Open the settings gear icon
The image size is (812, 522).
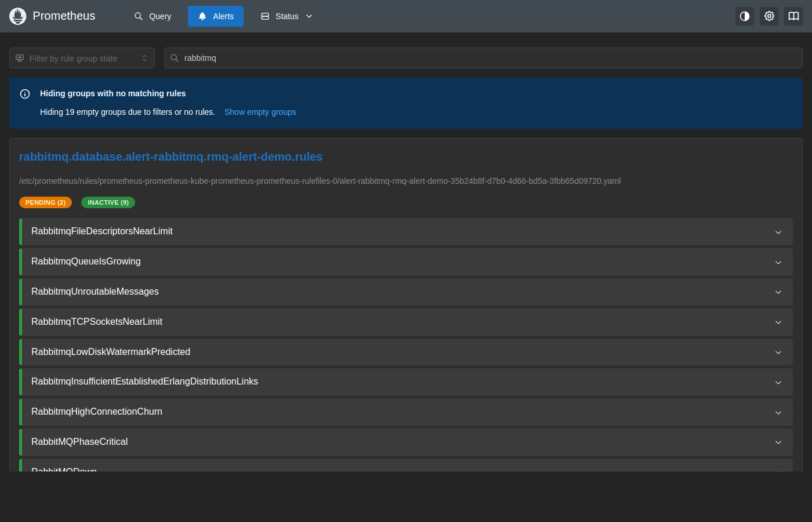coord(769,16)
